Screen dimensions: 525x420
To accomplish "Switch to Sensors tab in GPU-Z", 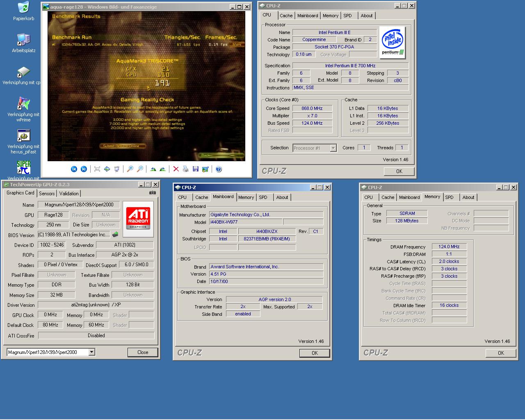I will (47, 194).
